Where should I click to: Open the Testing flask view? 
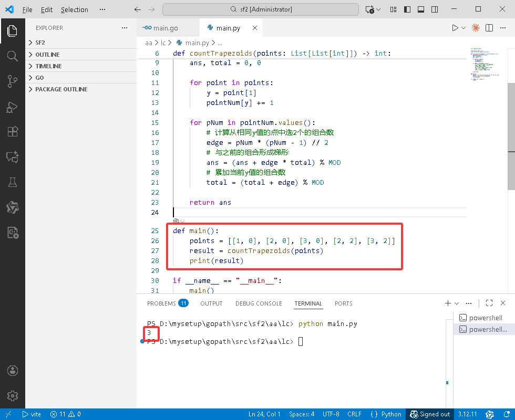point(13,182)
